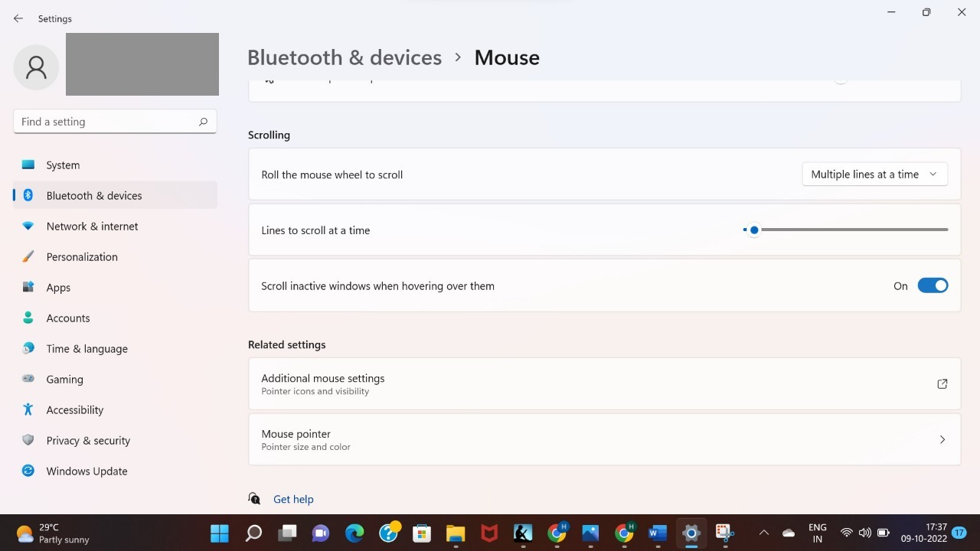Viewport: 980px width, 551px height.
Task: Open Accounts settings
Action: click(68, 318)
